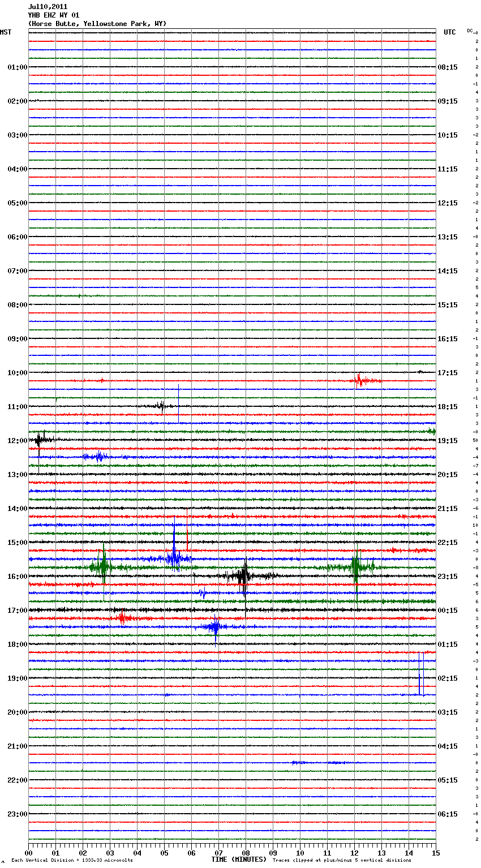The height and width of the screenshot is (868, 481).
Task: Select minute 12 on the bottom axis
Action: pos(354,853)
